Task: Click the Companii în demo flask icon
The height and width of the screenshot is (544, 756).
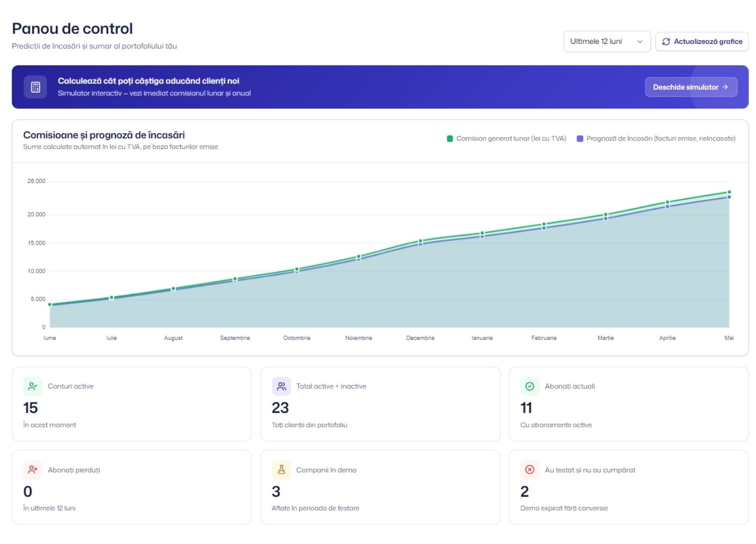Action: [x=281, y=469]
